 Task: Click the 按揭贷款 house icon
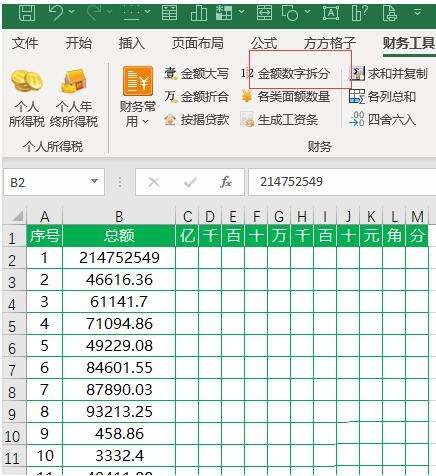point(170,120)
